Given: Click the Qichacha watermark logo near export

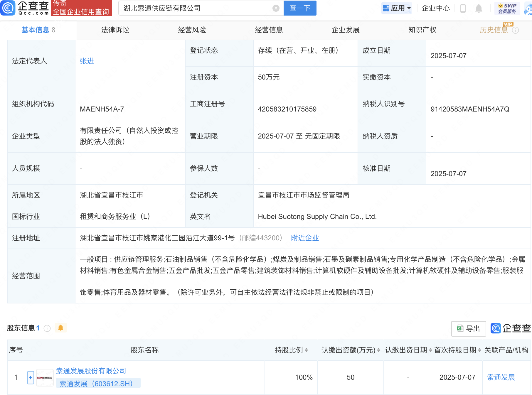Looking at the screenshot, I should [511, 328].
